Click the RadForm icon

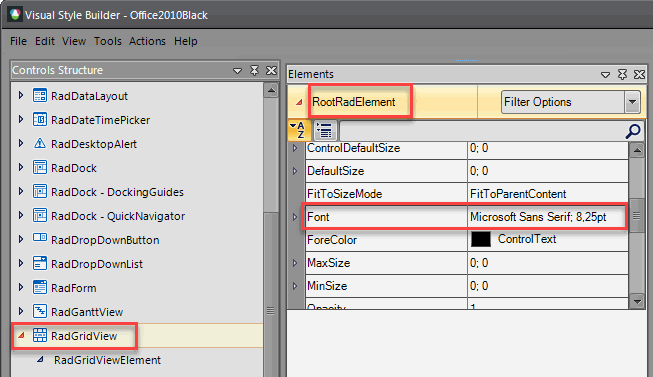(40, 287)
